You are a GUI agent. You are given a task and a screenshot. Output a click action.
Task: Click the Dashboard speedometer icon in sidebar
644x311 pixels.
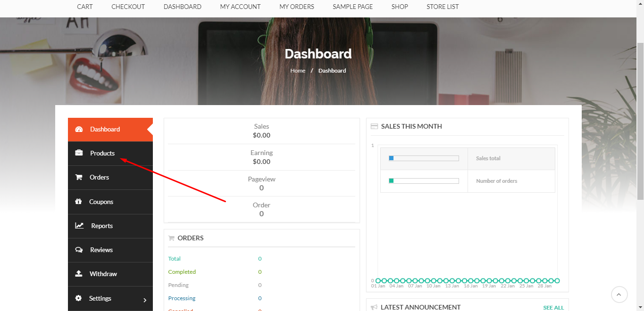pyautogui.click(x=79, y=129)
